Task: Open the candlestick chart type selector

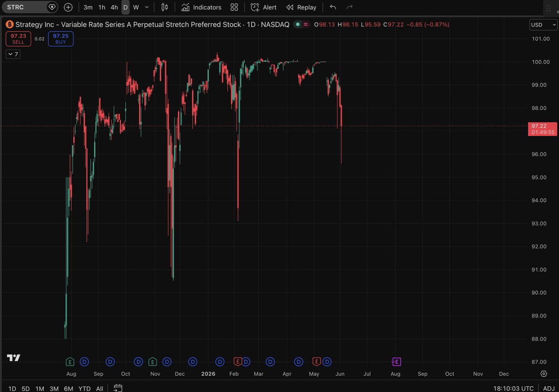Action: coord(164,7)
